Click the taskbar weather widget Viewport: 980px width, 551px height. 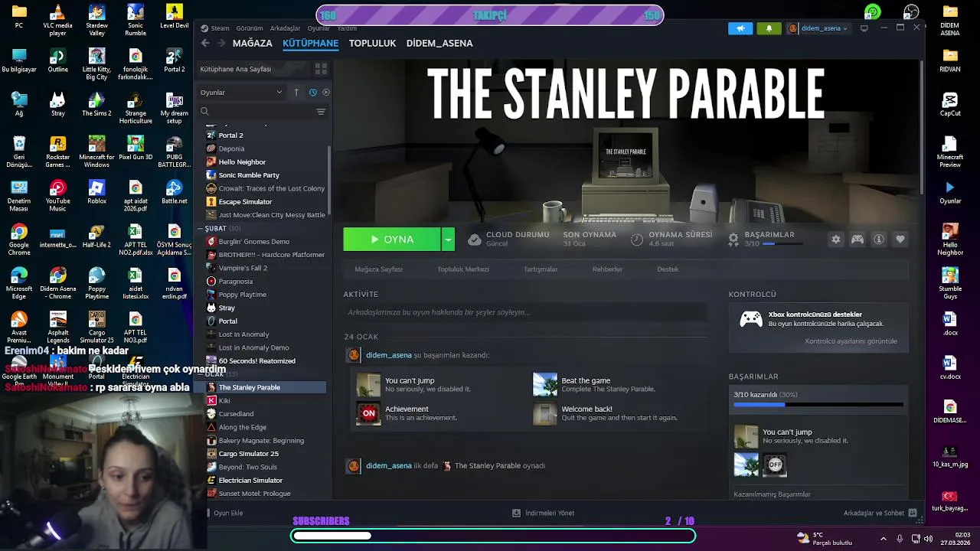[824, 539]
